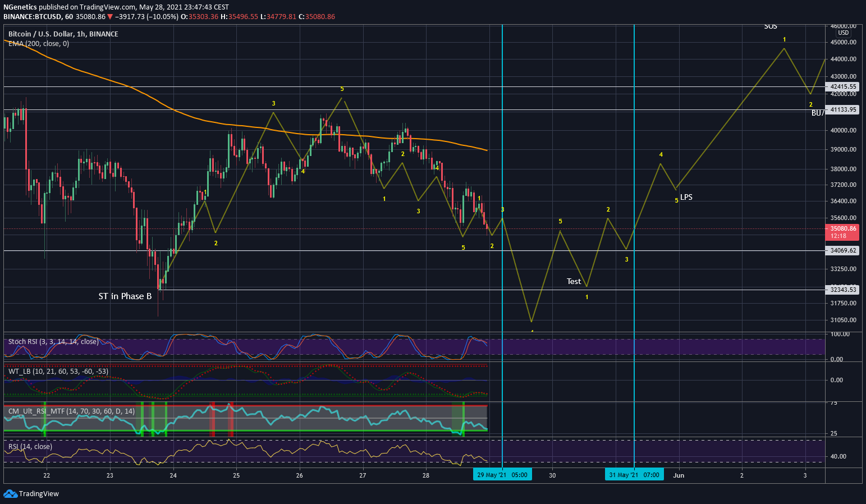Click the 'Jun' date axis label
Screen dimensions: 866x504
tap(679, 475)
